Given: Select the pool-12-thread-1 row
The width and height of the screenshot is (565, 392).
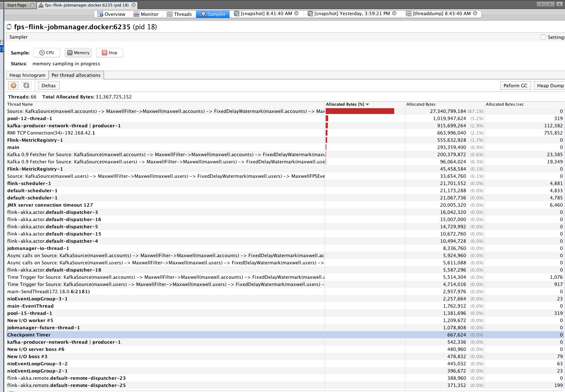Looking at the screenshot, I should coord(30,118).
